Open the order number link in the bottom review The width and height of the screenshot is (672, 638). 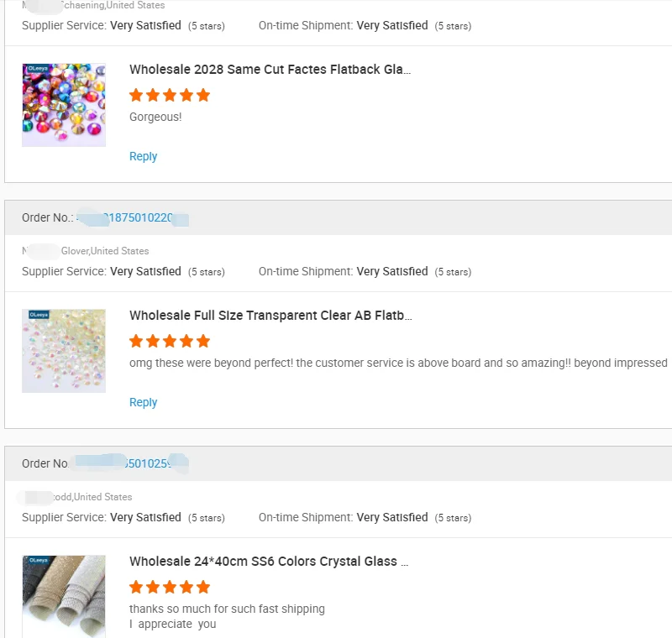[133, 463]
